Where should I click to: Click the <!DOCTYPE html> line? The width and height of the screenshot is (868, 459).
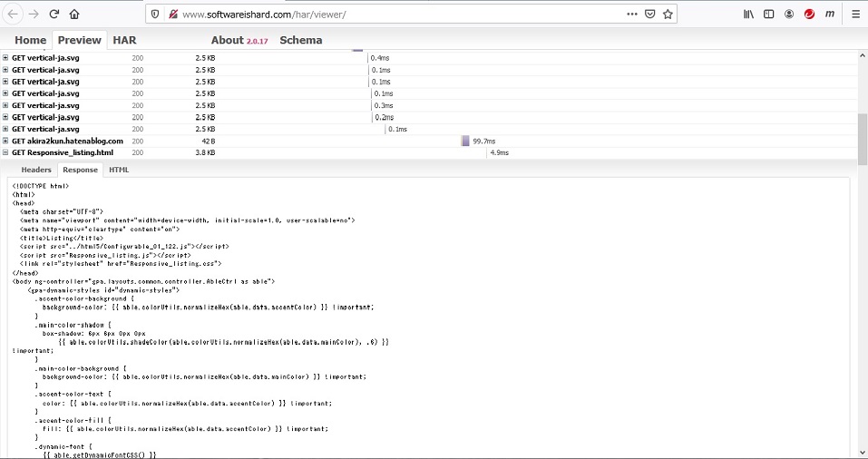tap(41, 186)
